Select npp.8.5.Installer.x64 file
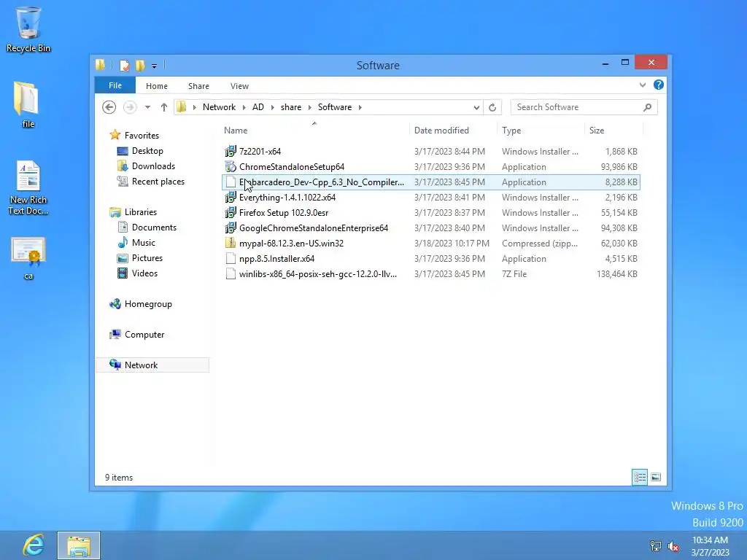The height and width of the screenshot is (560, 747). tap(431, 259)
